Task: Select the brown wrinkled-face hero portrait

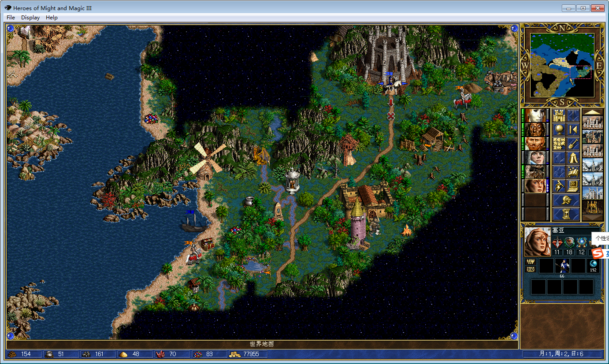Action: coord(535,130)
